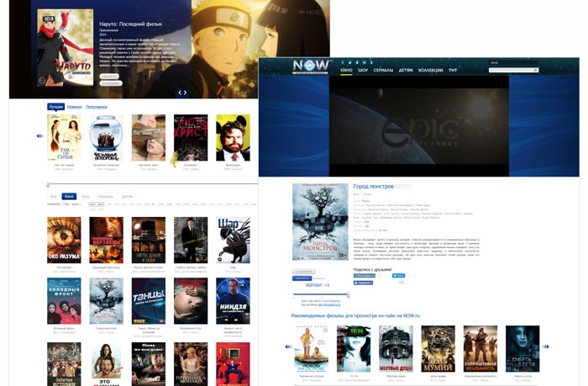Viewport: 588px width, 386px height.
Task: Select the Все catalog filter
Action: click(x=53, y=197)
